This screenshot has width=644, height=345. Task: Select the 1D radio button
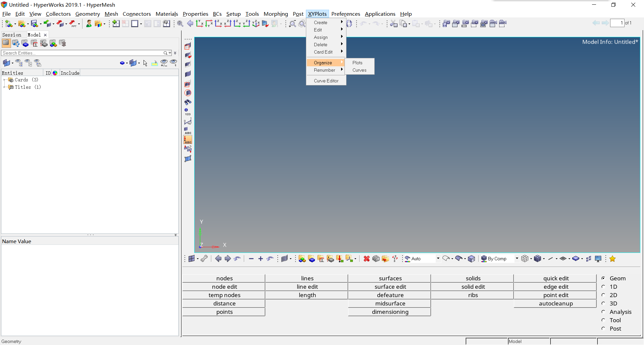[x=603, y=287]
